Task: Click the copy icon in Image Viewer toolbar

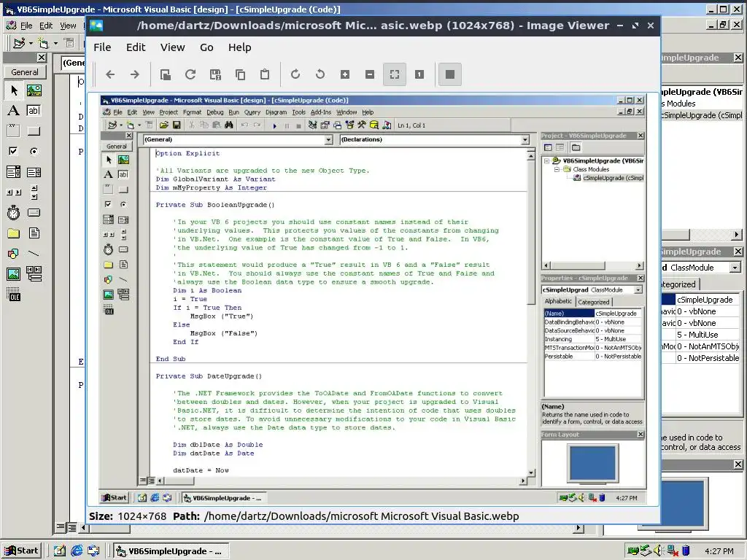Action: [x=240, y=74]
